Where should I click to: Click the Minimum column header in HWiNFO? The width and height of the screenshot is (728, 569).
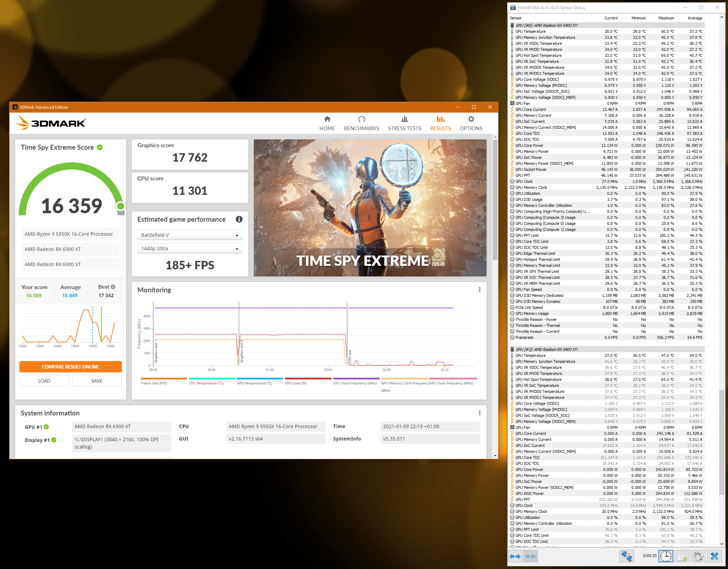pos(634,18)
